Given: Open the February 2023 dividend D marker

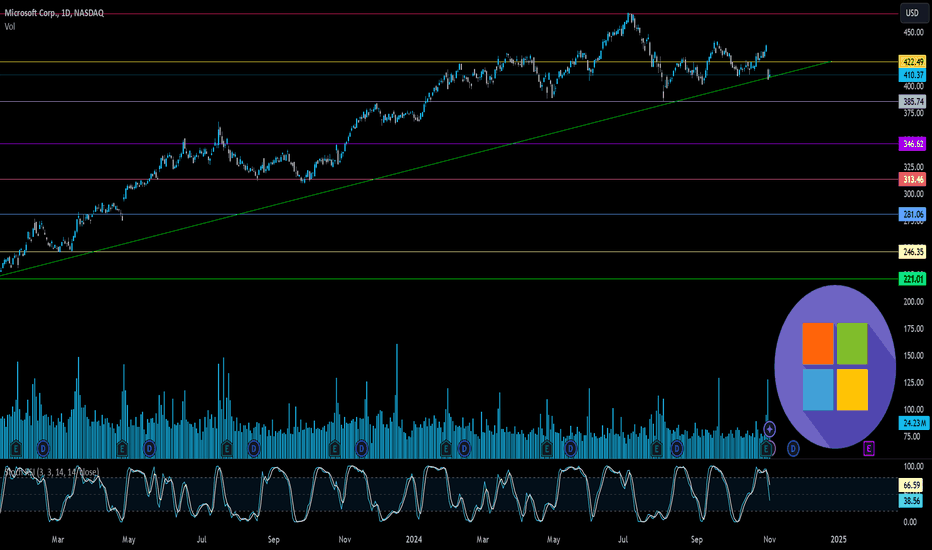Looking at the screenshot, I should point(43,448).
